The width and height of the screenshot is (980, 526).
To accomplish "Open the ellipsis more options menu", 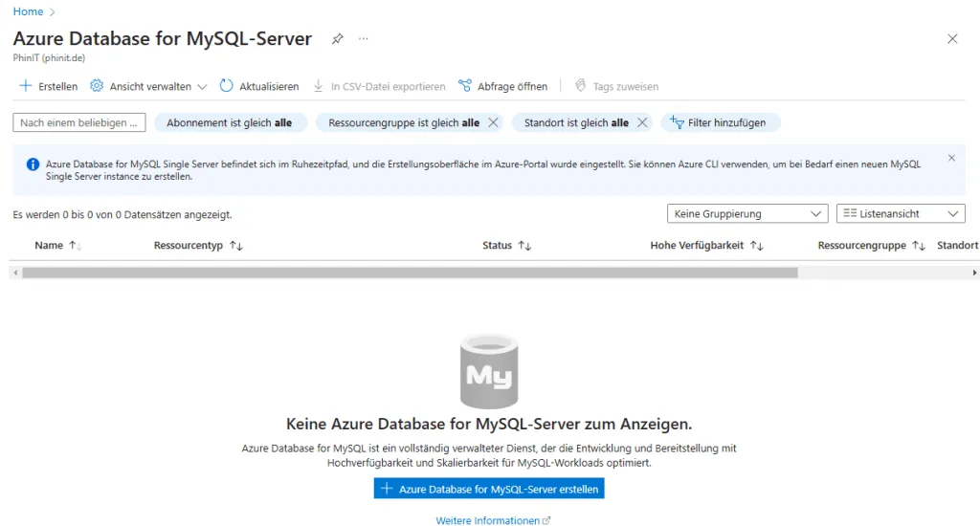I will click(x=364, y=39).
